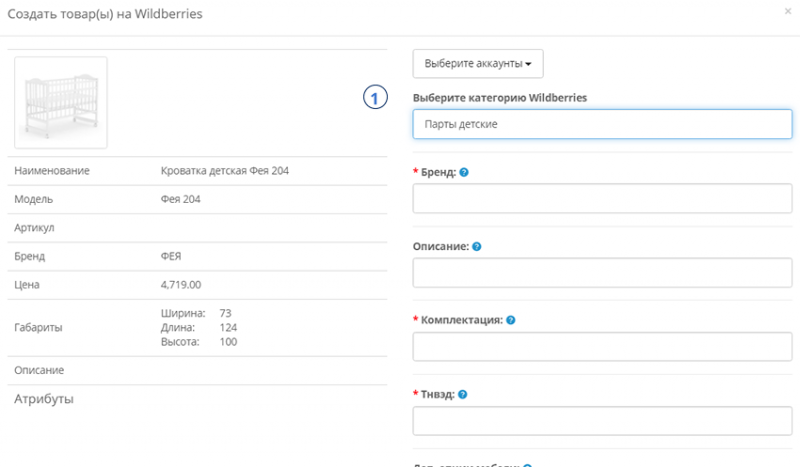Click the help icon beside Описание label
The height and width of the screenshot is (468, 800).
(477, 246)
